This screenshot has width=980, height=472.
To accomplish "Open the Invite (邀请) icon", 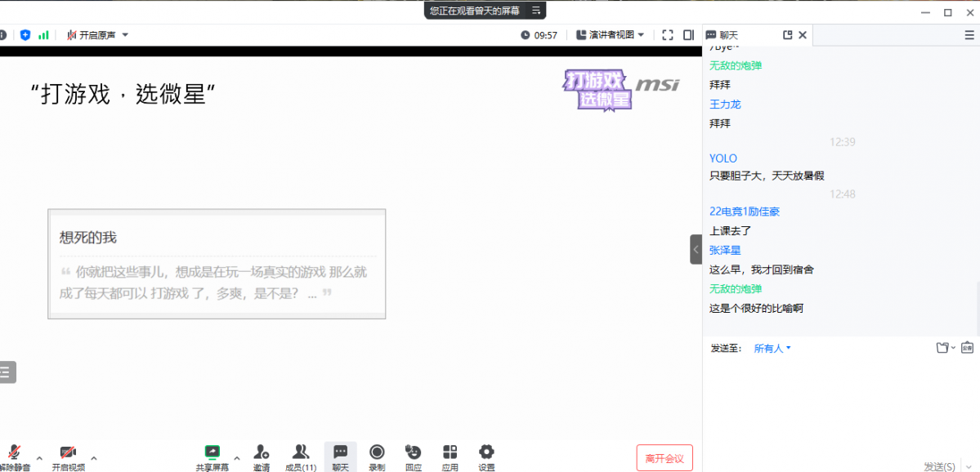I will [262, 452].
